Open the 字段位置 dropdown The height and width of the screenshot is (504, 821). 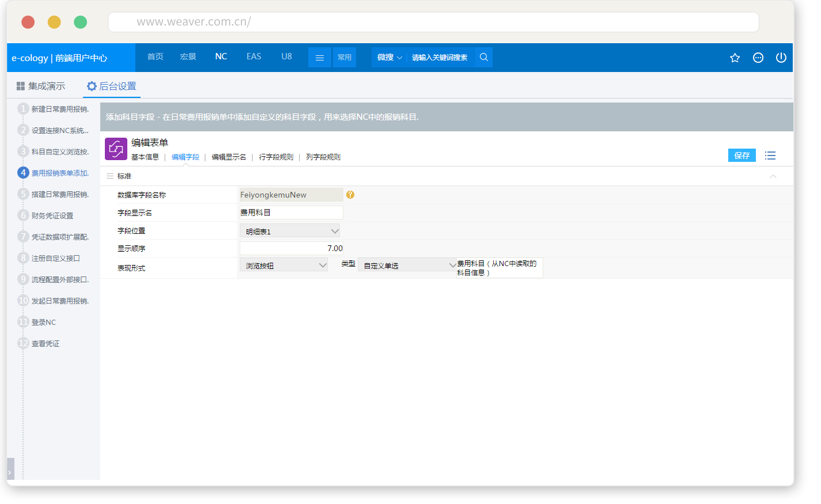coord(289,231)
